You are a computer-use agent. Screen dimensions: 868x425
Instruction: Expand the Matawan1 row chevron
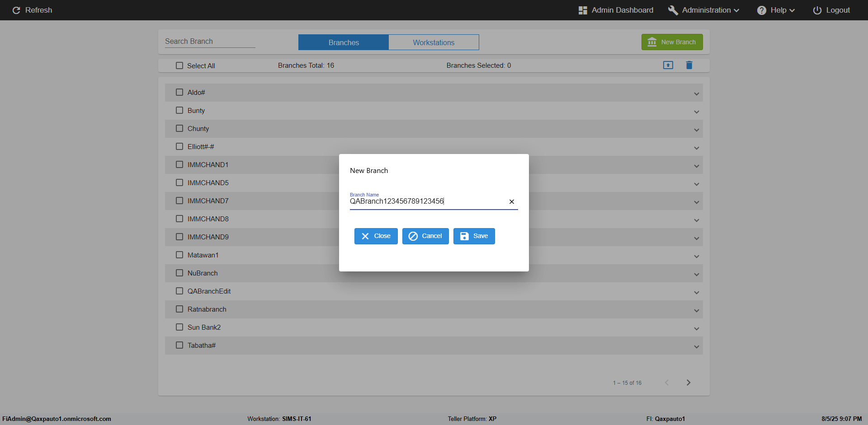(697, 257)
